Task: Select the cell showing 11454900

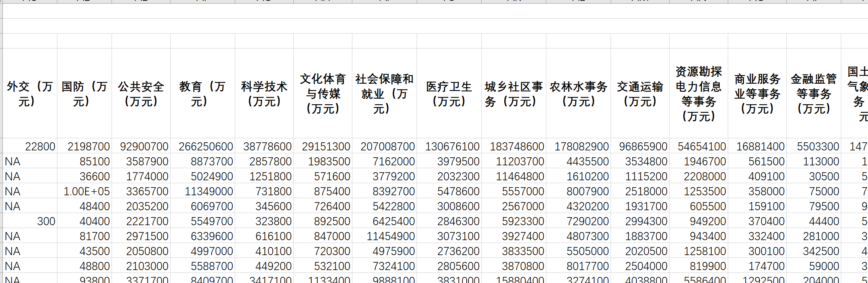Action: pyautogui.click(x=384, y=236)
